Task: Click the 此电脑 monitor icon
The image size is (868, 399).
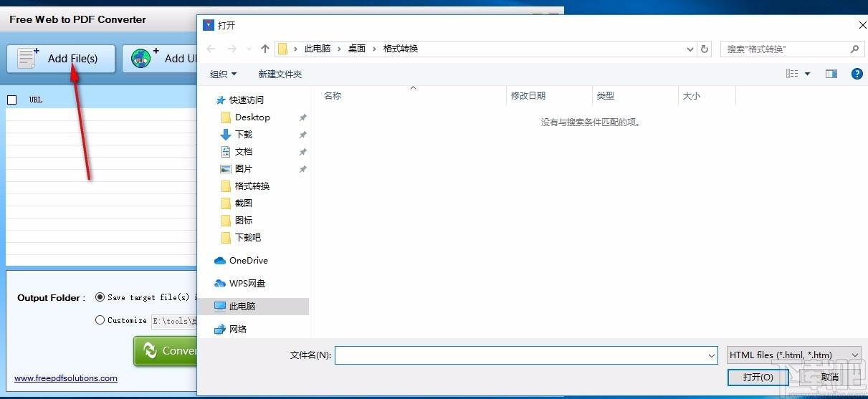Action: 220,307
